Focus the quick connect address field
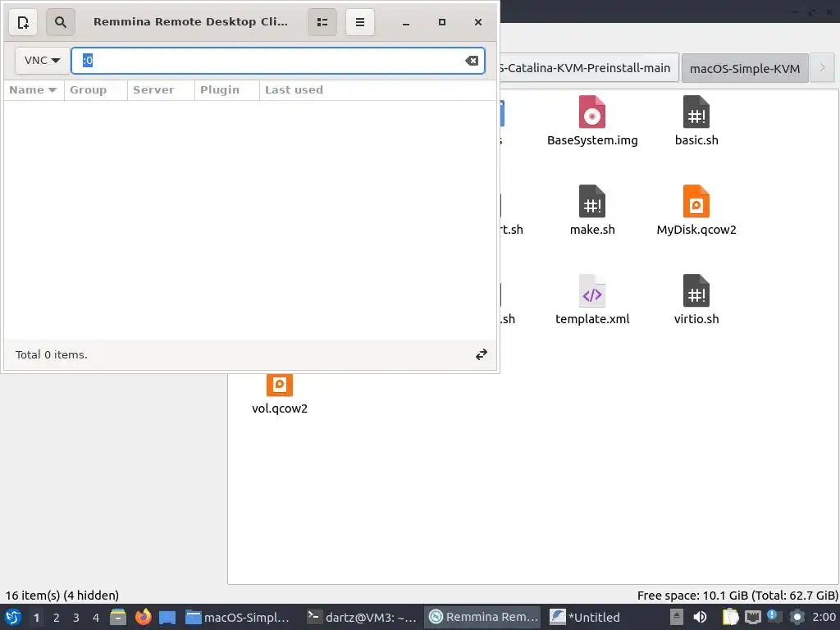840x630 pixels. 278,61
